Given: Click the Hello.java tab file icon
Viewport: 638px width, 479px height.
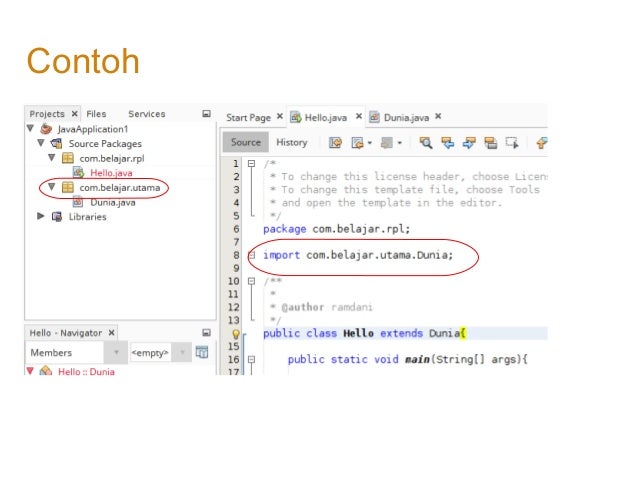Looking at the screenshot, I should pyautogui.click(x=295, y=117).
